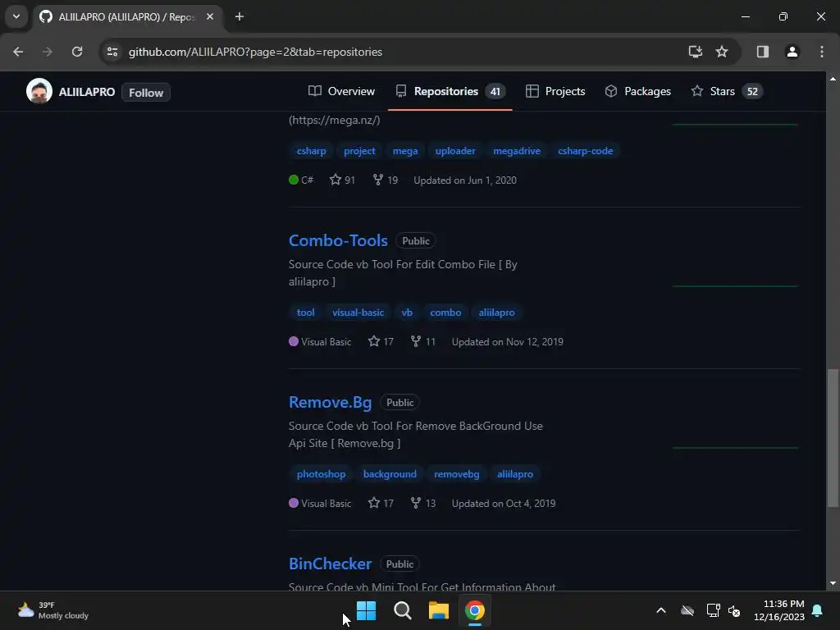Open weather widget Mostly cloudy
Screen dimensions: 840x630
tap(53, 610)
